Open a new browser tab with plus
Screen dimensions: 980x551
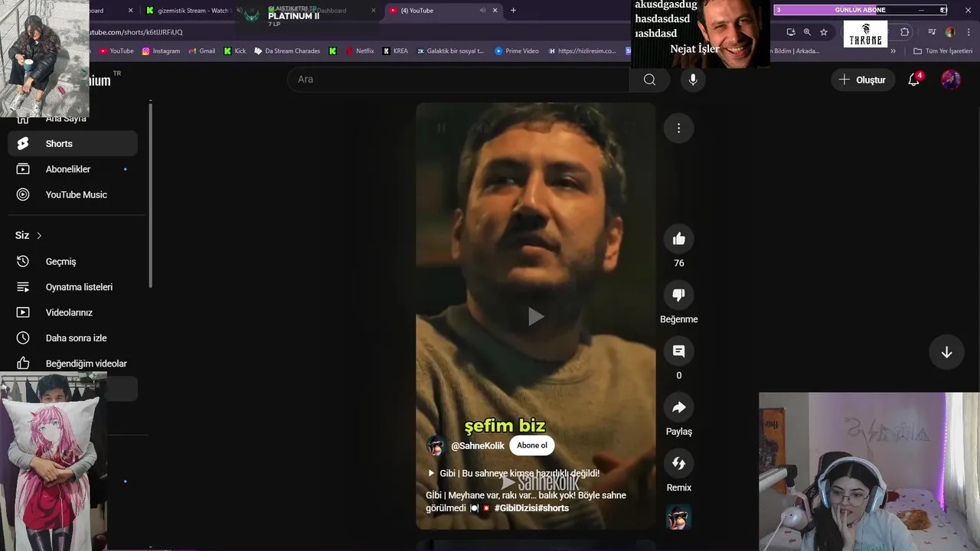pos(513,11)
